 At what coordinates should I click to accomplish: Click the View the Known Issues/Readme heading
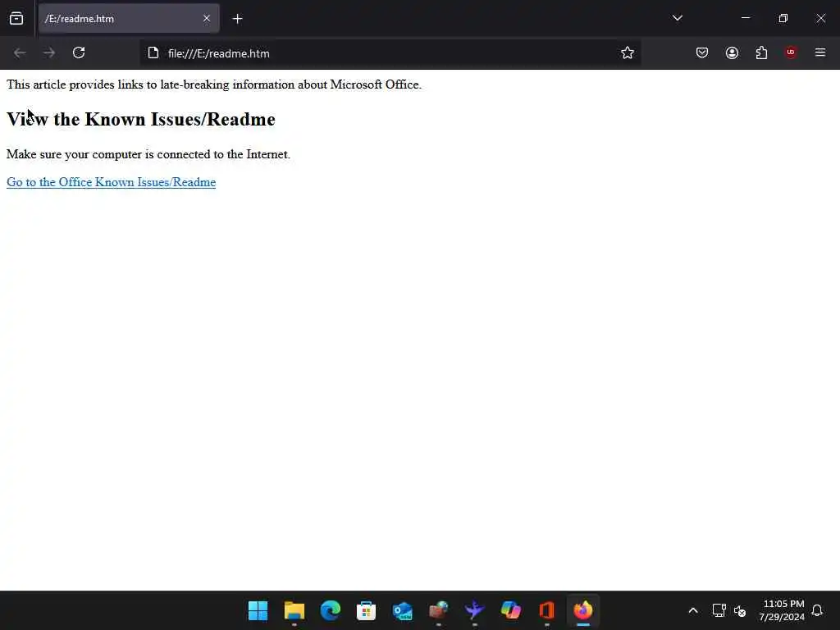[x=141, y=119]
